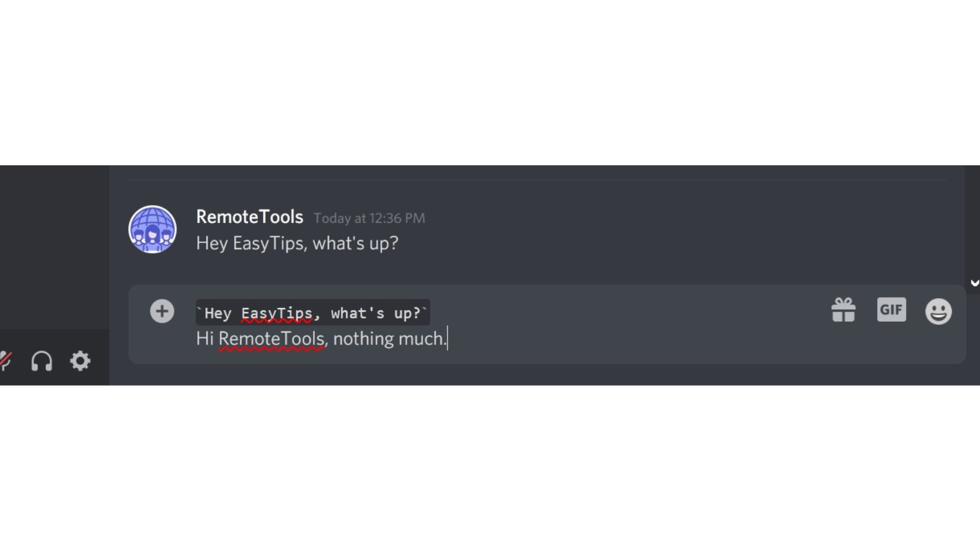Click the underlined word EasyTips in draft

pyautogui.click(x=277, y=313)
